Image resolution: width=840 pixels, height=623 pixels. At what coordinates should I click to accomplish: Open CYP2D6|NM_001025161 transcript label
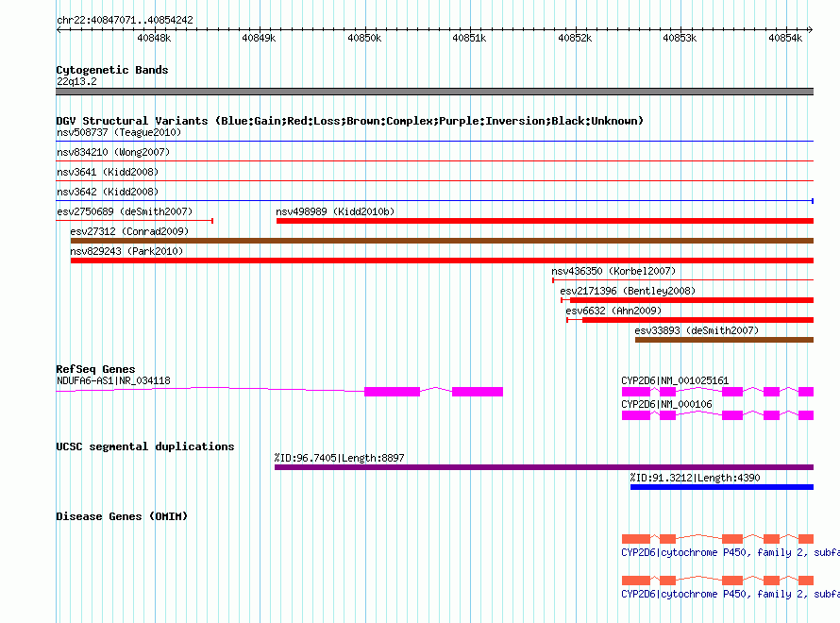pyautogui.click(x=675, y=380)
